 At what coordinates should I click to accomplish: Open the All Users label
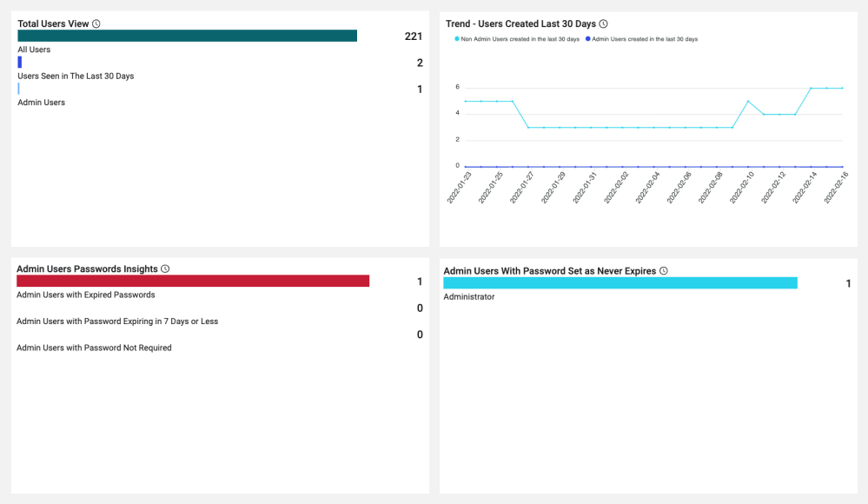click(x=34, y=50)
